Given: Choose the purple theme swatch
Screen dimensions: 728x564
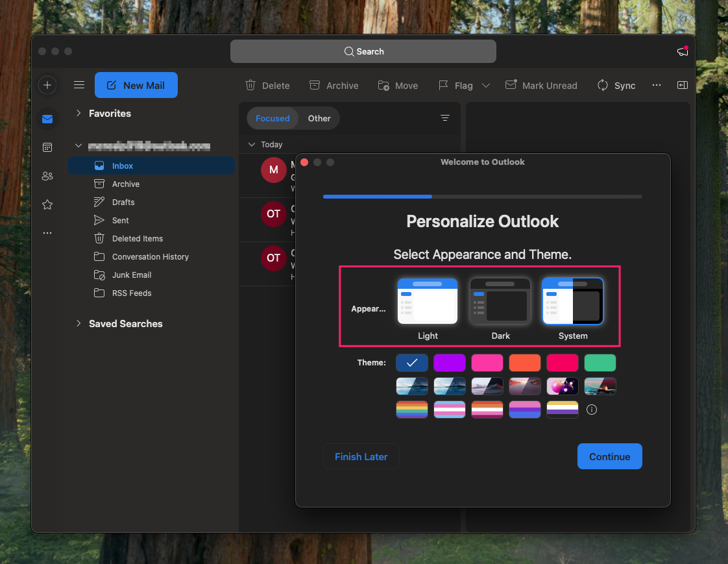Looking at the screenshot, I should [x=450, y=363].
